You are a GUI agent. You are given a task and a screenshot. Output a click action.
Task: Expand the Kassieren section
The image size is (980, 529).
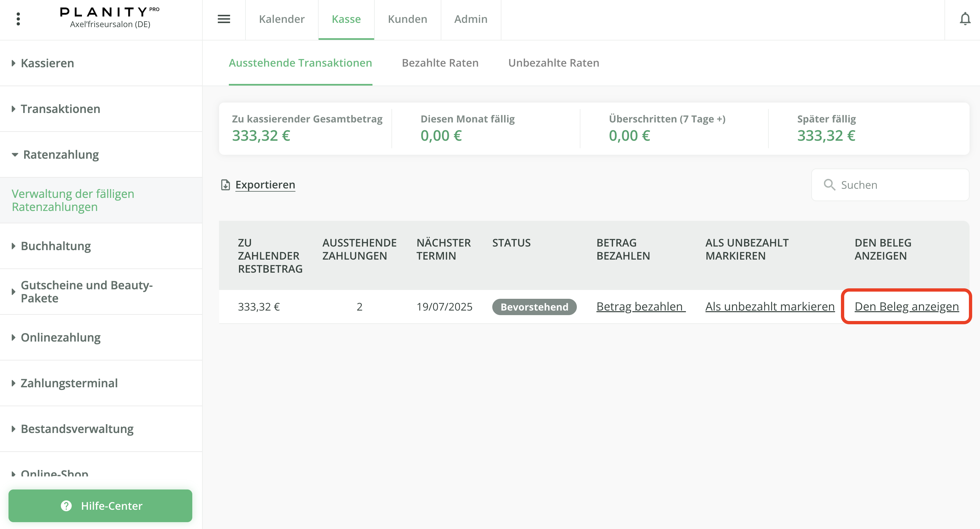pos(47,63)
